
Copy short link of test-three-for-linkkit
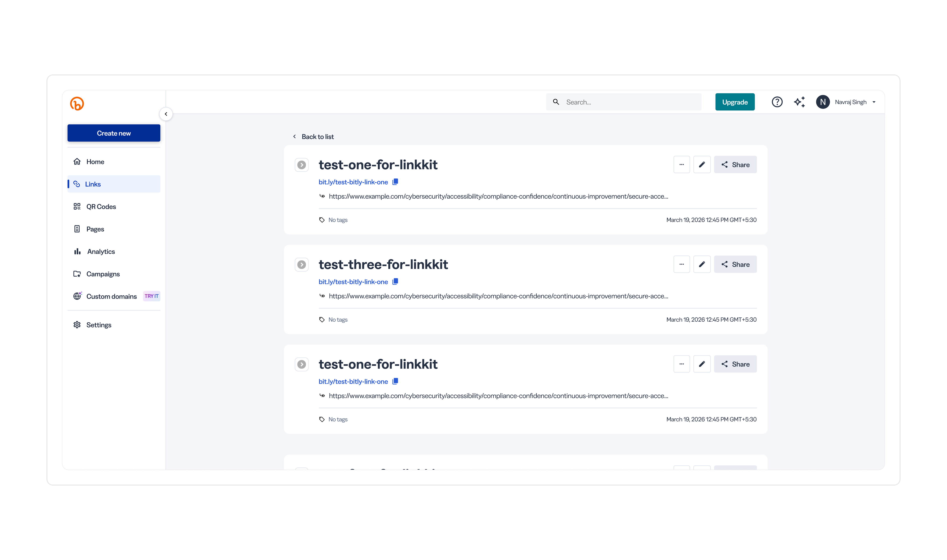point(395,282)
